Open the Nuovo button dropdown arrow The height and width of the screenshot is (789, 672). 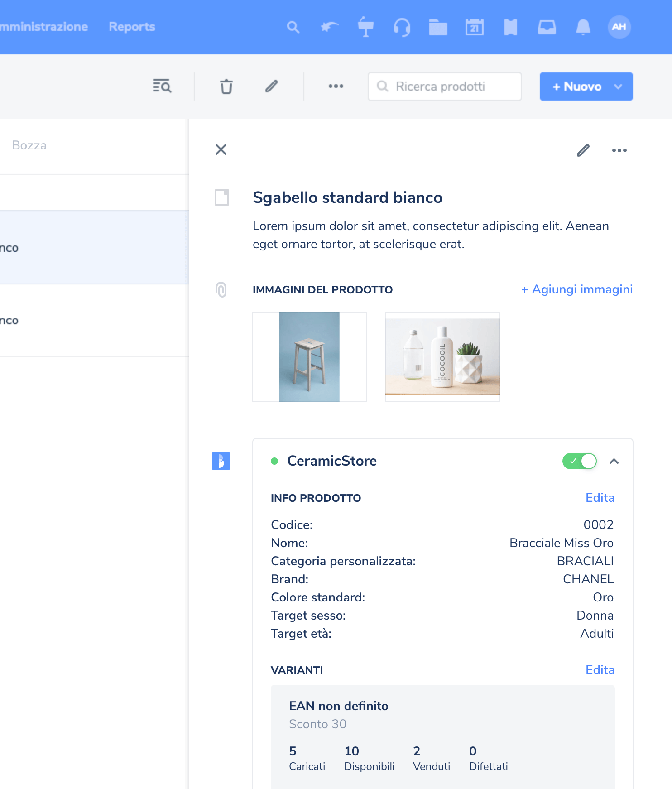(x=618, y=87)
